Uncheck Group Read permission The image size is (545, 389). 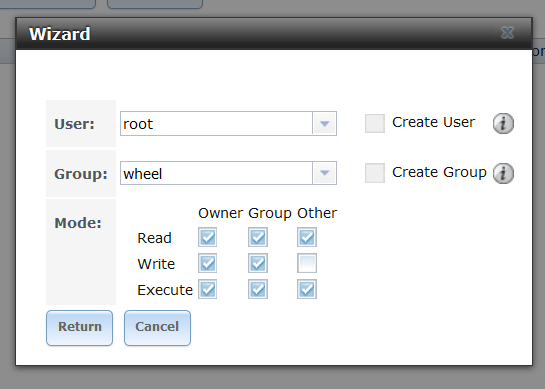[258, 237]
